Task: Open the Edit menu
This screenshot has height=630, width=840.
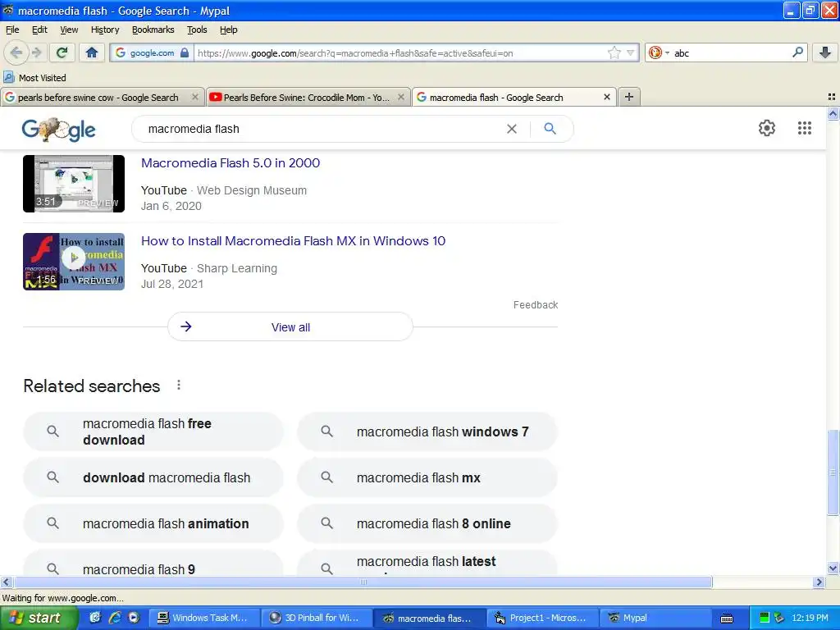Action: tap(39, 30)
